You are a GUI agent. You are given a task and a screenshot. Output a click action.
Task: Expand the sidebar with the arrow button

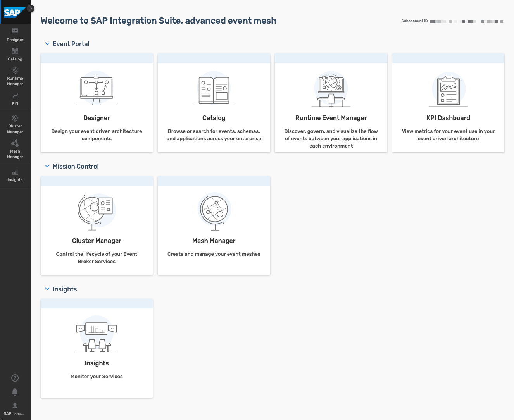(x=31, y=9)
